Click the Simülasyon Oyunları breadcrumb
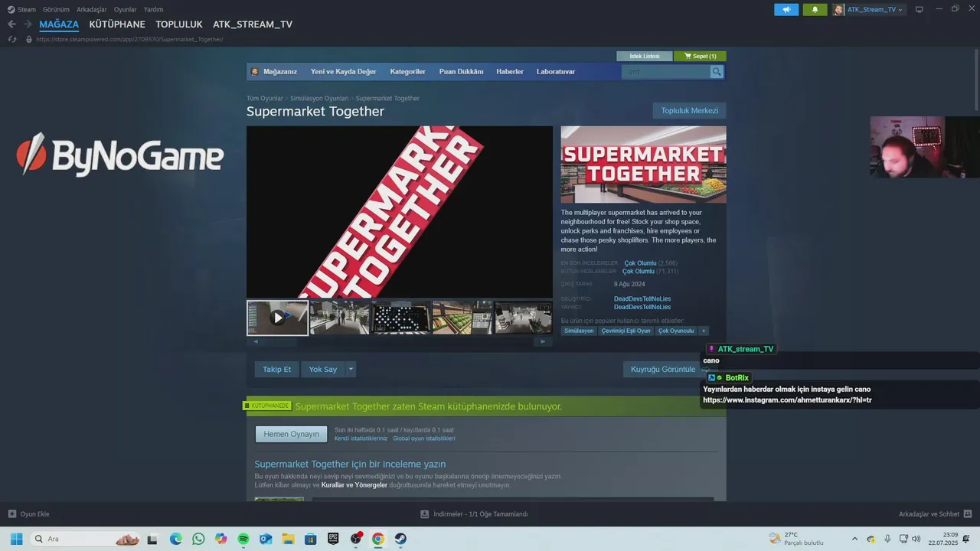The image size is (980, 551). pyautogui.click(x=319, y=99)
